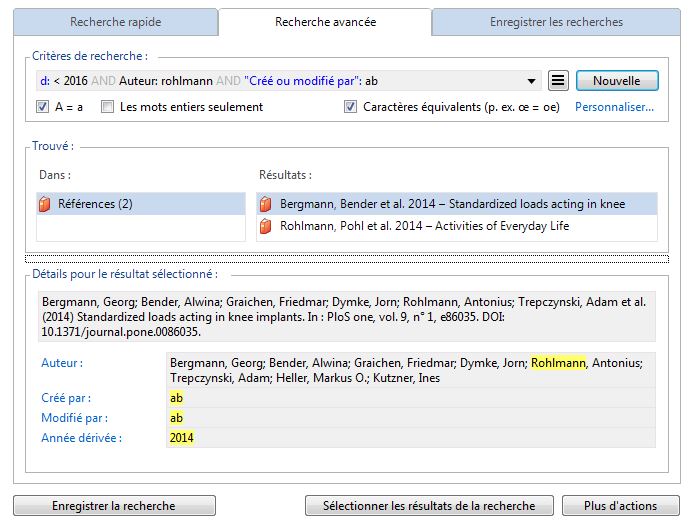Click the dotted splitter bar above details
This screenshot has width=690, height=525.
click(345, 257)
